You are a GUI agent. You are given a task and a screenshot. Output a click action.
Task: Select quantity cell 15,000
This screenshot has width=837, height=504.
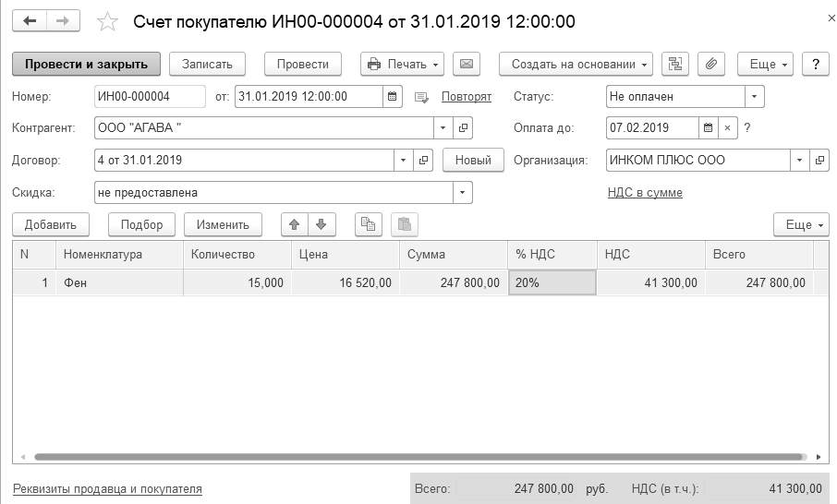click(237, 282)
